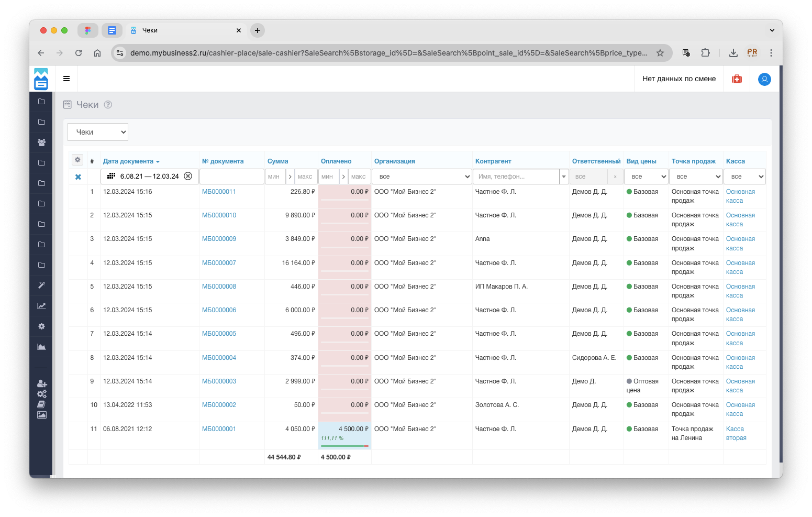
Task: Switch to the pinned blue document tab
Action: point(112,30)
